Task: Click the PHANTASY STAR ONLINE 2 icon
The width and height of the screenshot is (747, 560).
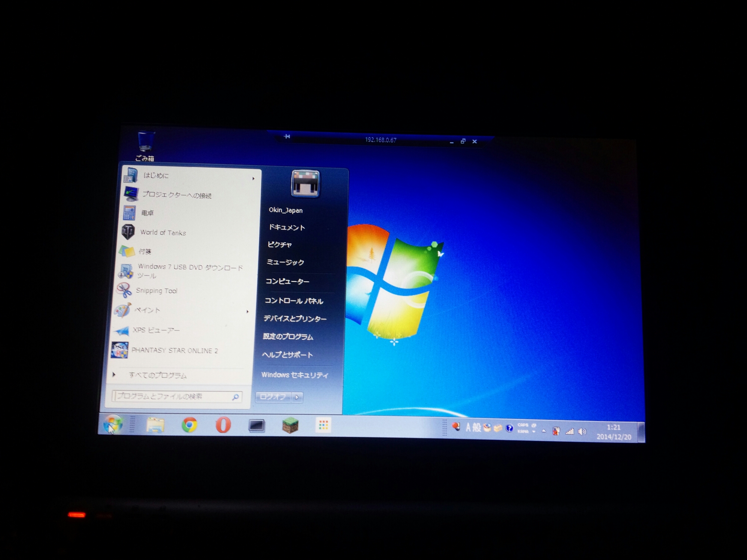Action: pyautogui.click(x=120, y=350)
